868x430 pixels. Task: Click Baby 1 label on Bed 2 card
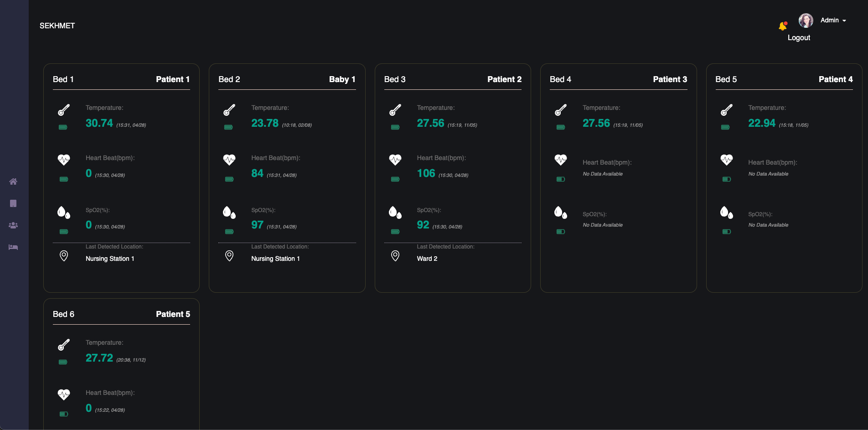[342, 79]
